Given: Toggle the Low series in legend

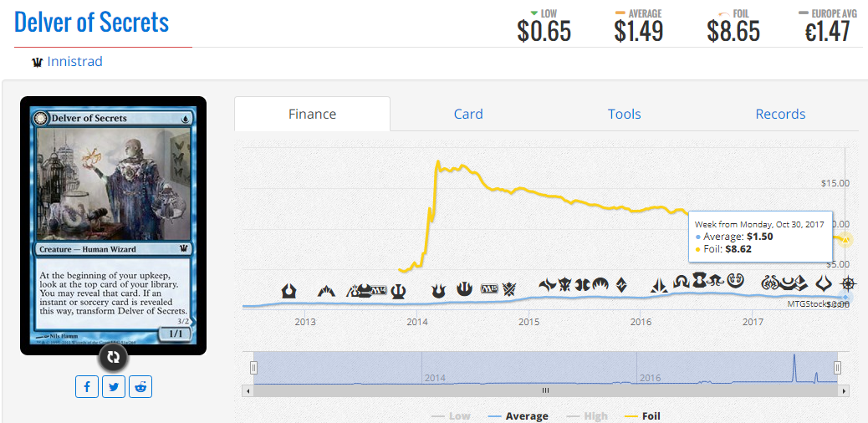Looking at the screenshot, I should point(452,416).
